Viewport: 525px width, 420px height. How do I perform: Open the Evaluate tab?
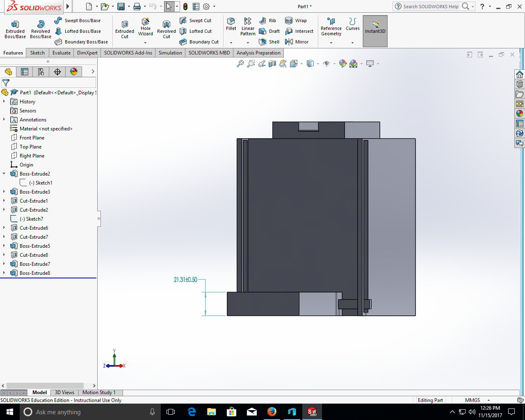coord(62,53)
